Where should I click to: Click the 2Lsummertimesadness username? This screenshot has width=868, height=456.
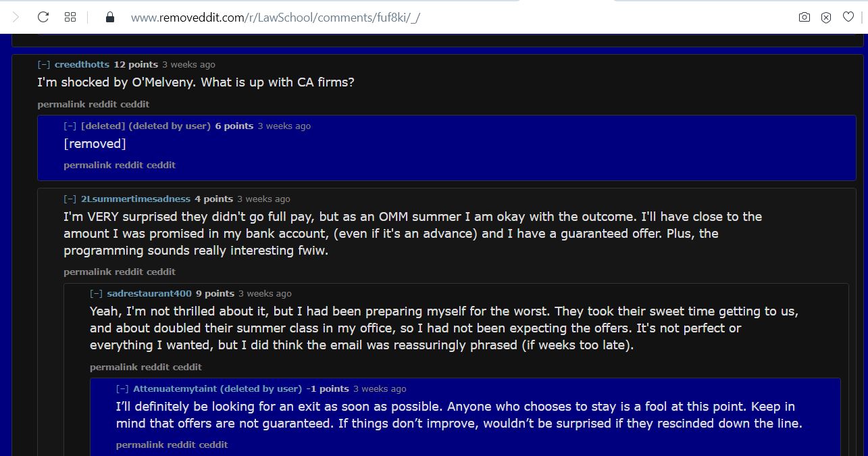[x=135, y=199]
